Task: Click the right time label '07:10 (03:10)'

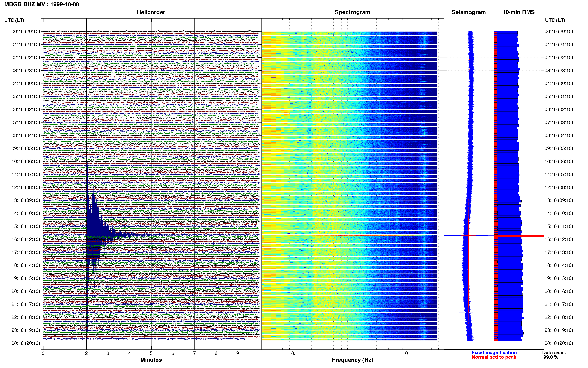Action: pyautogui.click(x=559, y=122)
